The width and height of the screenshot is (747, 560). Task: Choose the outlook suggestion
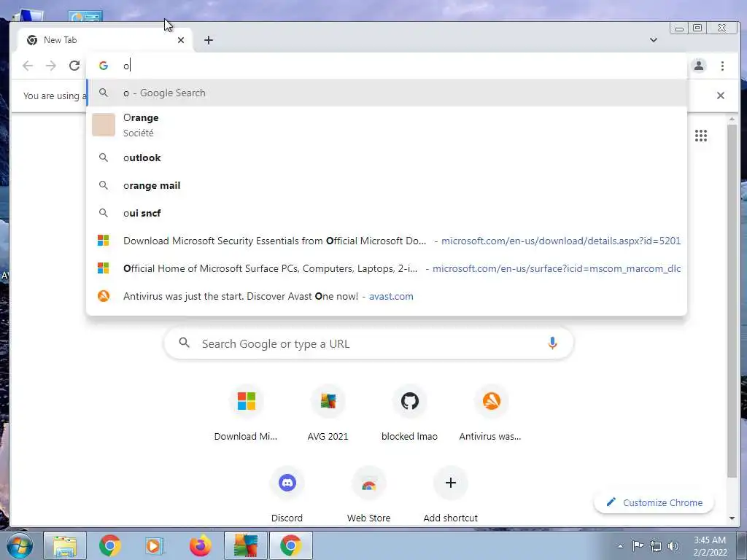387,157
